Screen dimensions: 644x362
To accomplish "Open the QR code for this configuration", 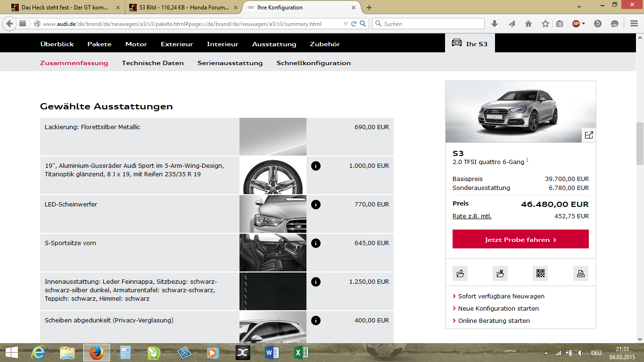I will 540,273.
